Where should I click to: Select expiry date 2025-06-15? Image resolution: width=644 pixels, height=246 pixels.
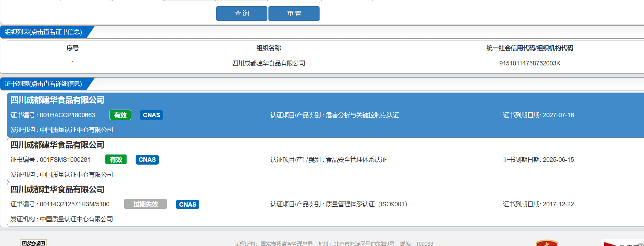(558, 160)
